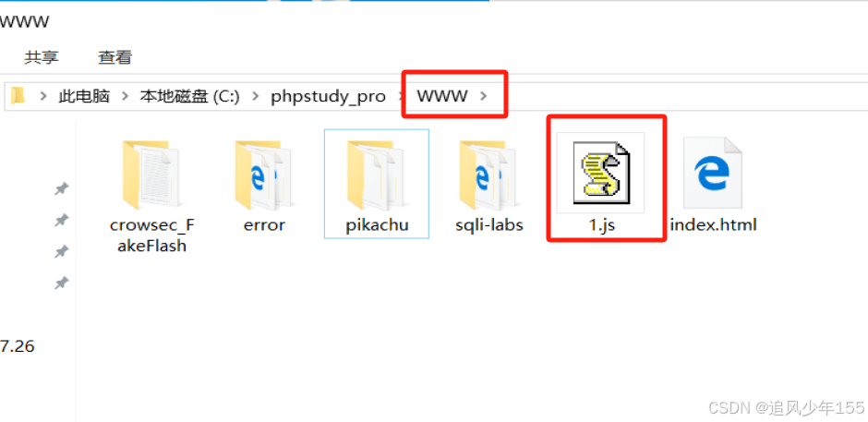
Task: Expand the chevron after phpstudy_pro
Action: pos(399,96)
